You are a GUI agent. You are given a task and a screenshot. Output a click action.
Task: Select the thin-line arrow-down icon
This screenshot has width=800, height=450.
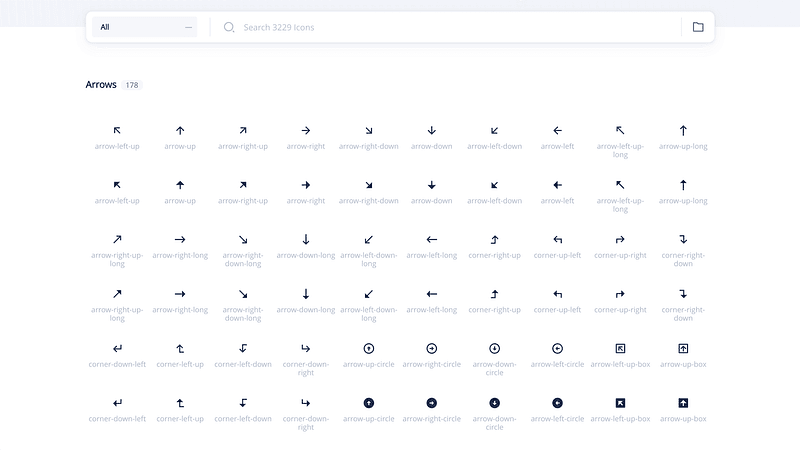[x=432, y=131]
